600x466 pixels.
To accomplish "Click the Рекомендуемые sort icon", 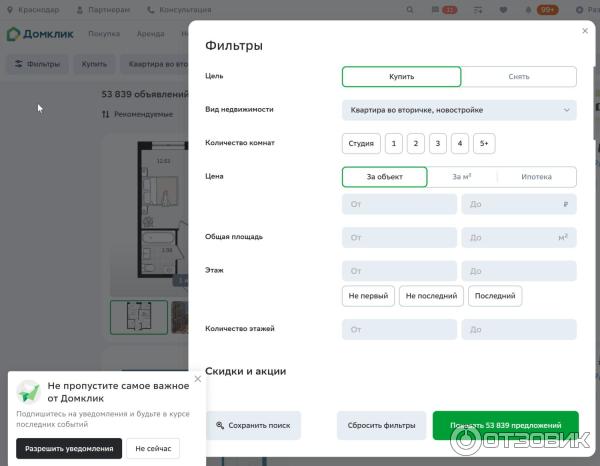I will pos(106,114).
